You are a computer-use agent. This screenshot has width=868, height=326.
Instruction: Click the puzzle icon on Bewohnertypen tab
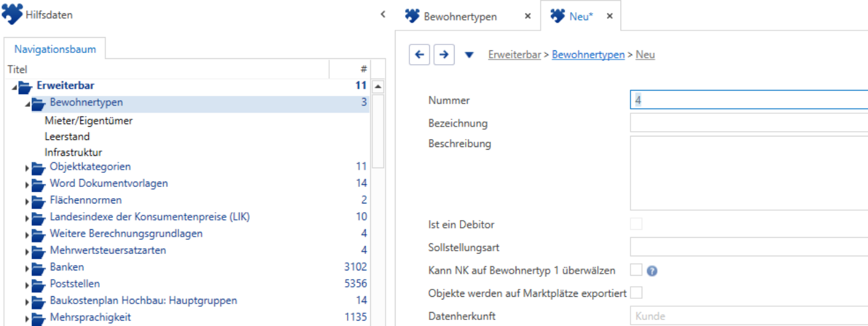point(412,16)
